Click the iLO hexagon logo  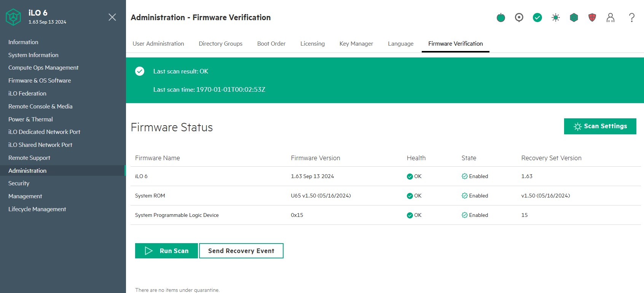(13, 17)
